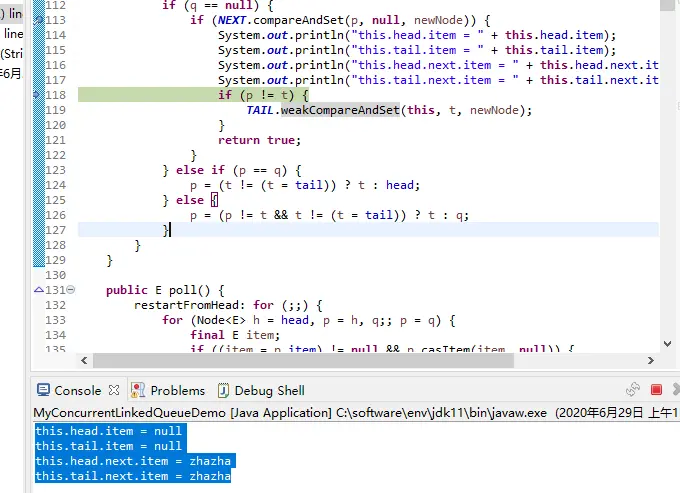Image resolution: width=680 pixels, height=493 pixels.
Task: Click the weakCompareAndSet method call on line 119
Action: click(340, 110)
